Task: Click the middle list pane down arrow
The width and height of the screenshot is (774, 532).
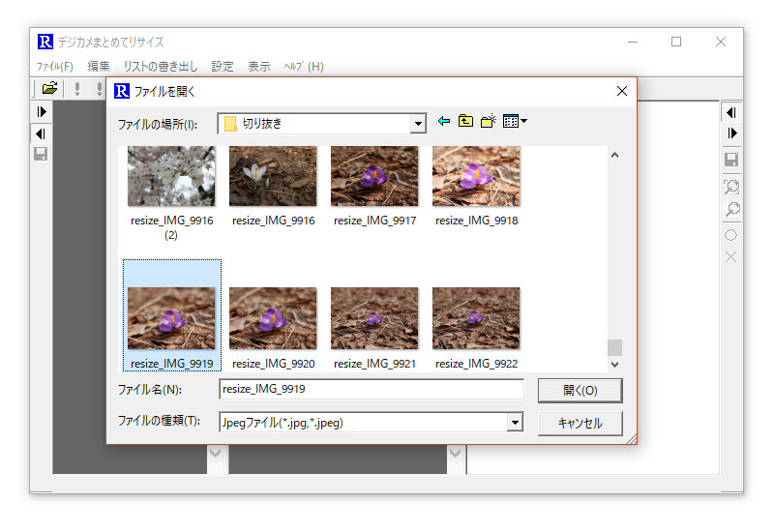Action: coord(455,453)
